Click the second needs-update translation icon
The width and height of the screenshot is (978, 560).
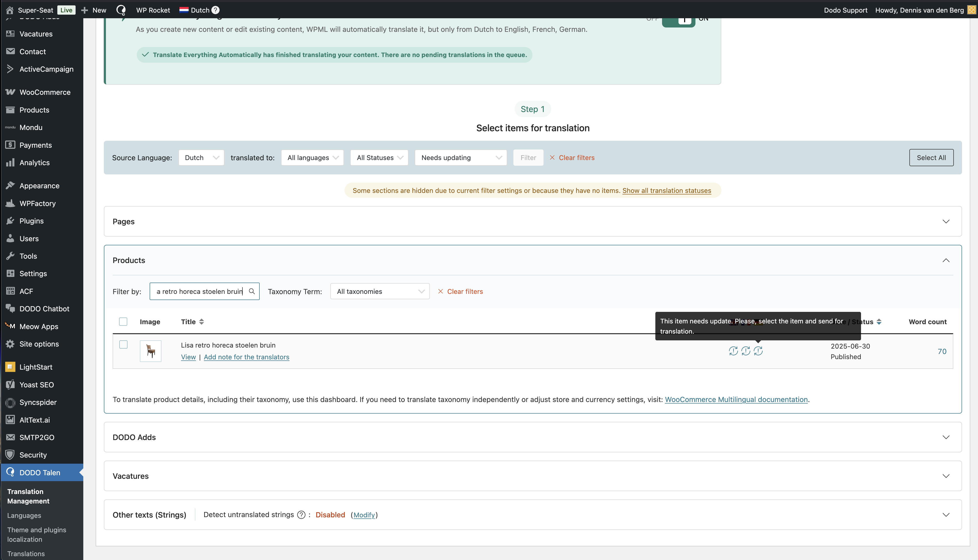coord(746,351)
